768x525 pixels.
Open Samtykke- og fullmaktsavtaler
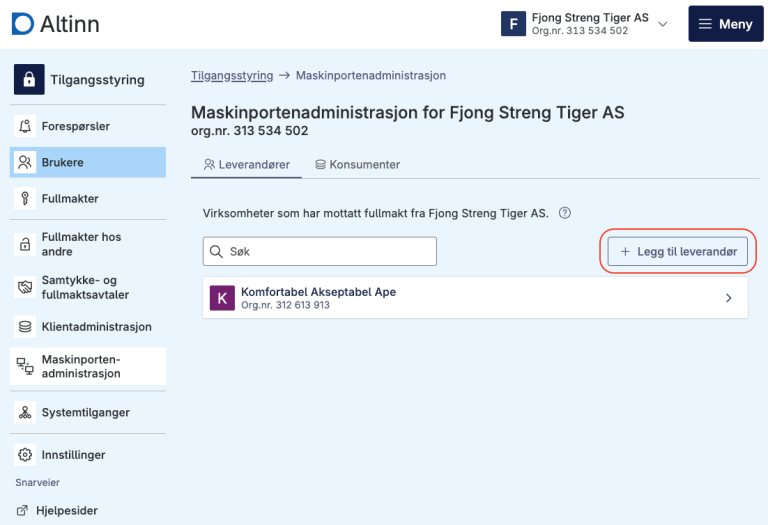[x=88, y=287]
